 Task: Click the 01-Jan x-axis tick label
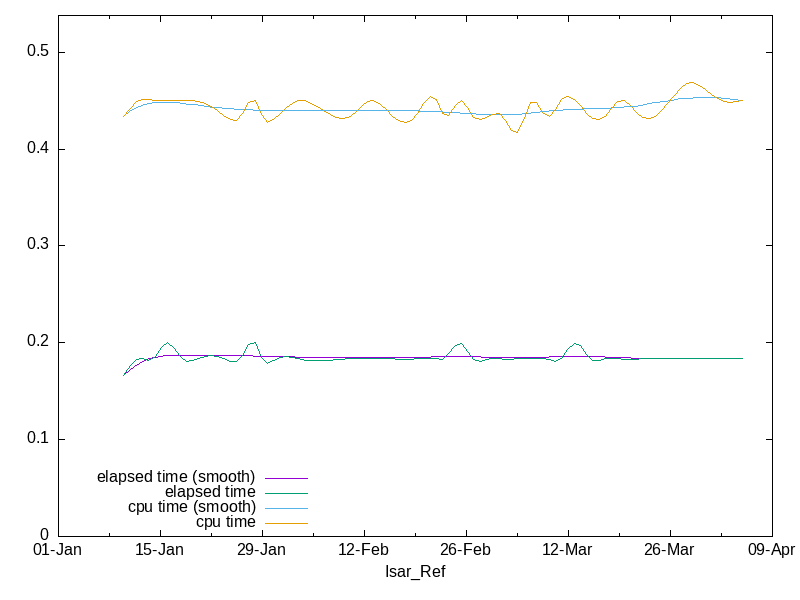pos(58,550)
